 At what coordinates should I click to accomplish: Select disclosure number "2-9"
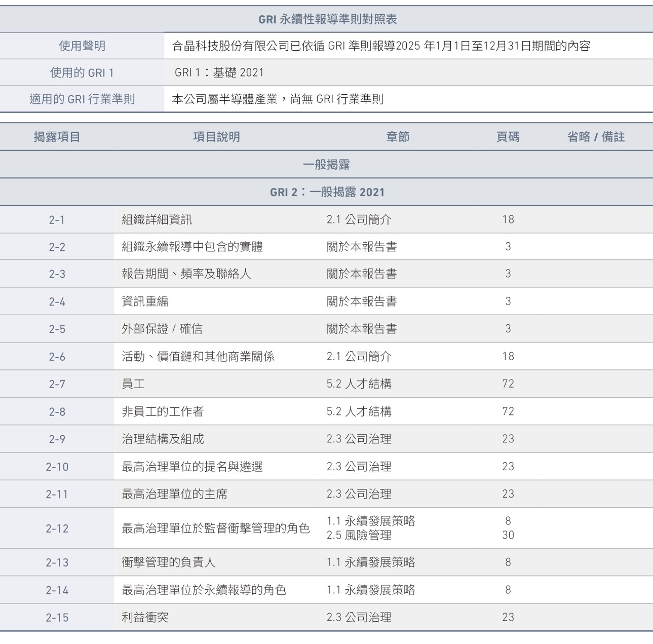(57, 439)
